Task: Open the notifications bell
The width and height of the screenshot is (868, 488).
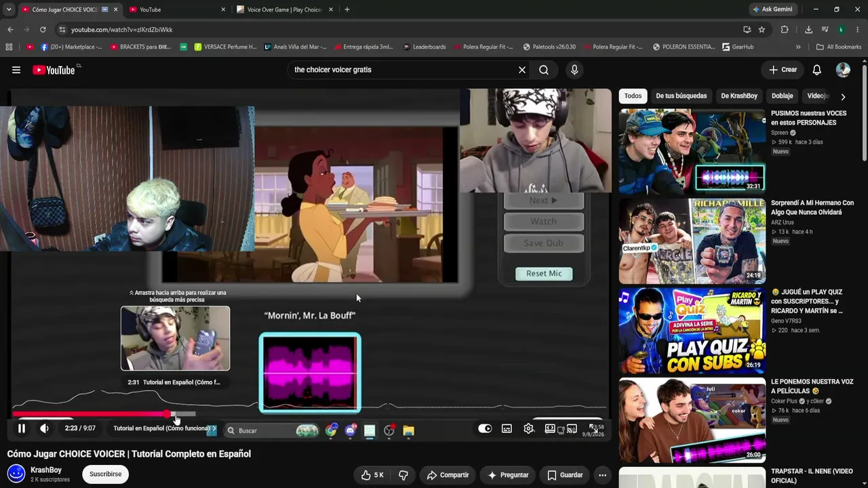Action: 817,70
